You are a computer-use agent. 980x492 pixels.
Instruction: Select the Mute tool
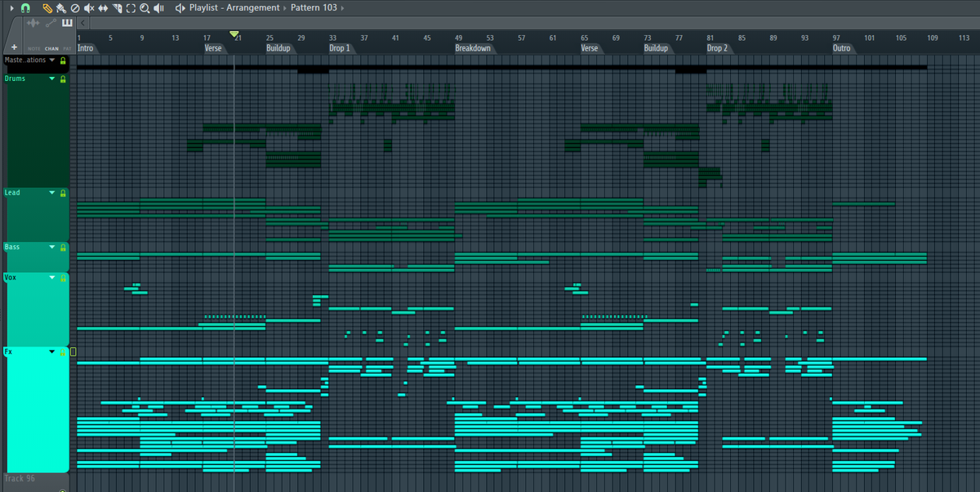(x=89, y=8)
